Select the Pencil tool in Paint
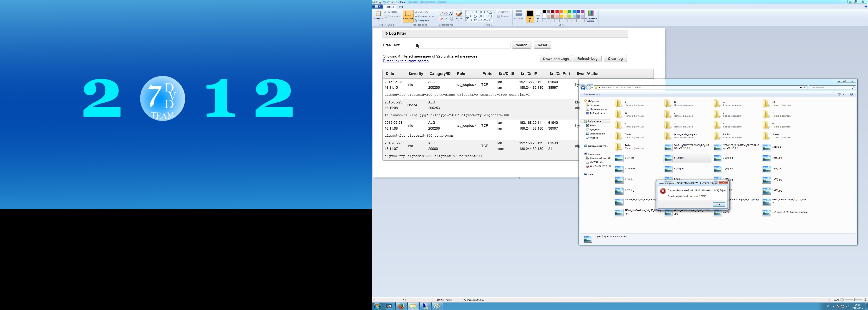 (441, 14)
